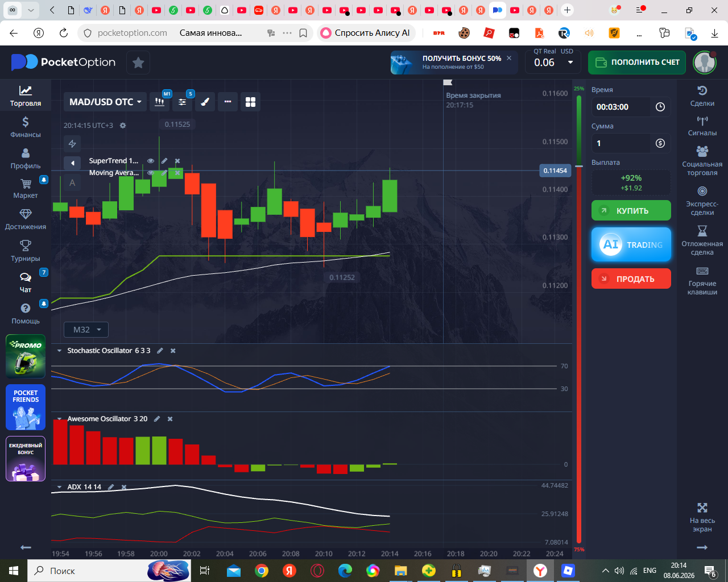
Task: Open the AI Trading button
Action: point(631,244)
